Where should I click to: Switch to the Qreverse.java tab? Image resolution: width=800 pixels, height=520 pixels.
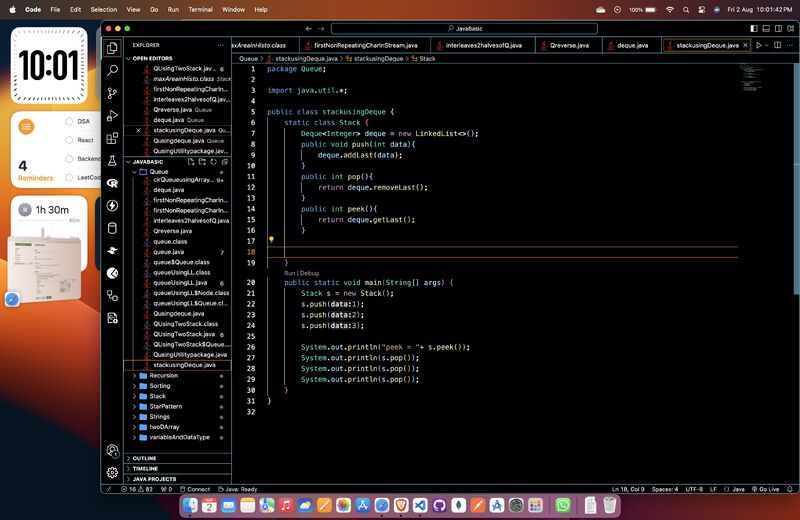[568, 45]
